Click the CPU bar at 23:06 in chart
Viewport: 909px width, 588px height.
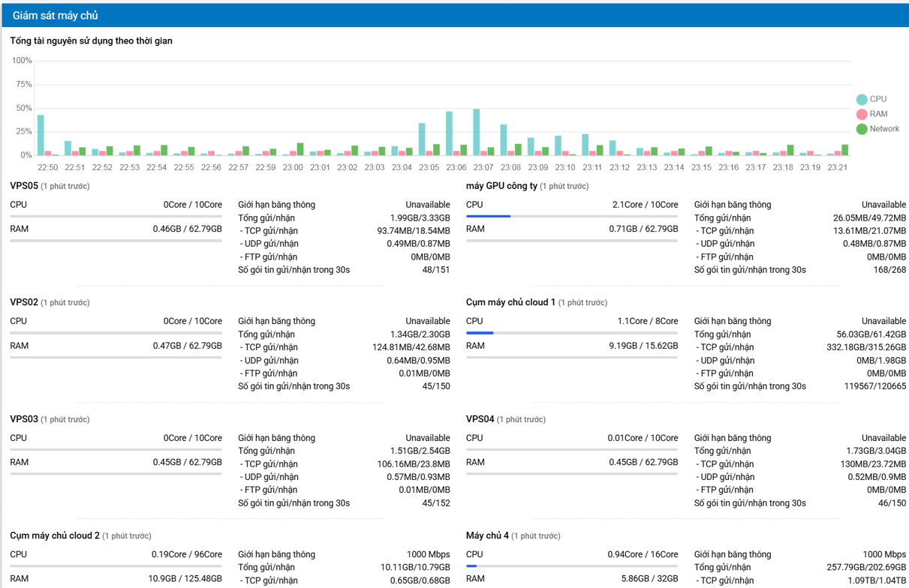(449, 134)
